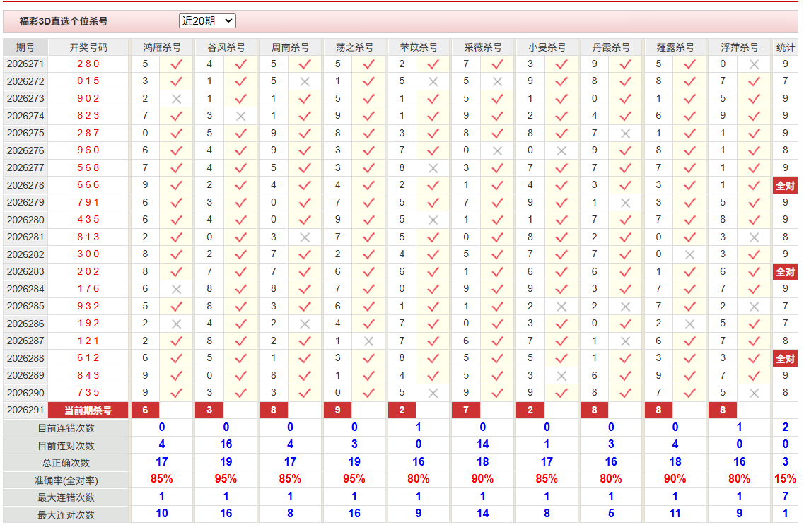Viewport: 804px width, 532px height.
Task: Click the checkmark for 丹霞杀号 in row 2026289
Action: 625,376
